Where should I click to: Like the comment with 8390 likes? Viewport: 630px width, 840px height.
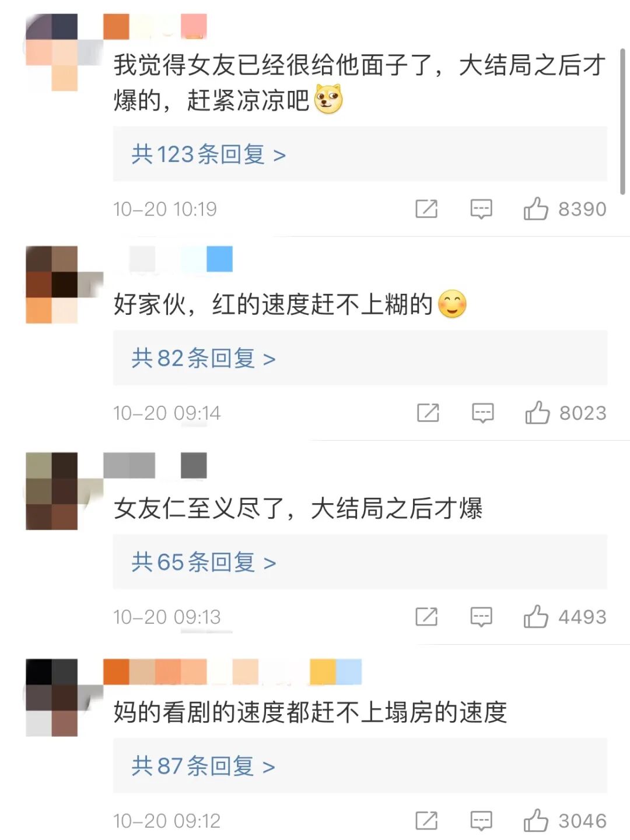(x=536, y=209)
